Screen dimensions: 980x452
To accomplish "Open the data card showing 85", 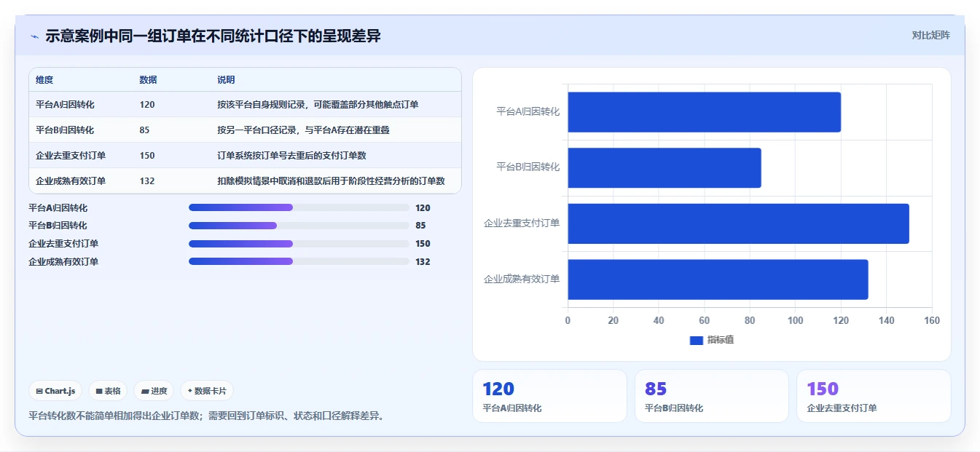I will coord(711,396).
